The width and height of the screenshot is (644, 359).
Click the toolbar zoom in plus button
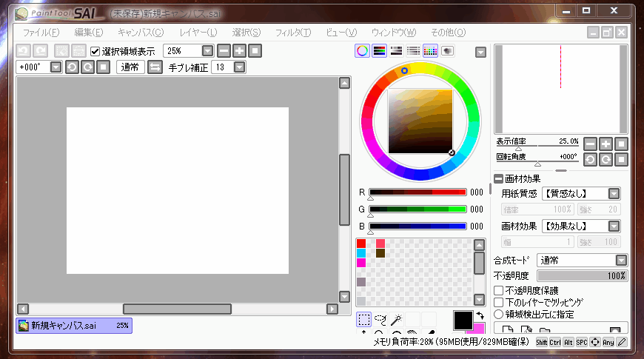pyautogui.click(x=239, y=51)
